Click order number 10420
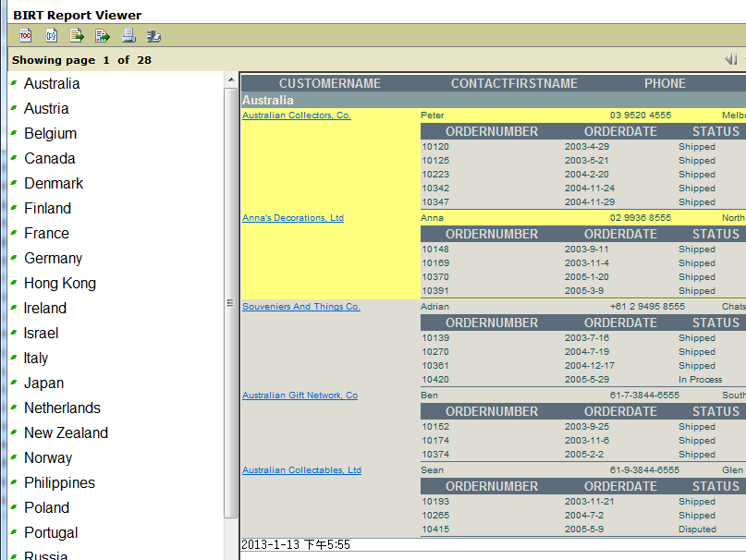This screenshot has width=746, height=560. point(435,379)
